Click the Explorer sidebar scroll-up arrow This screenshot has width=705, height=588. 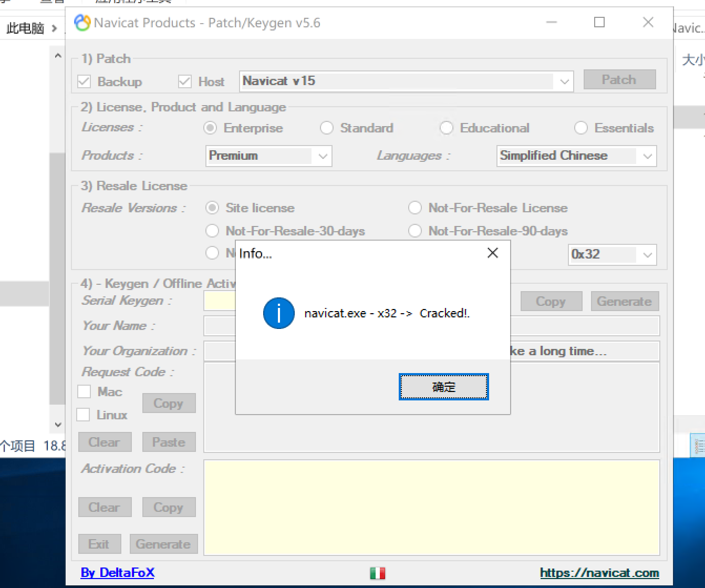point(58,56)
